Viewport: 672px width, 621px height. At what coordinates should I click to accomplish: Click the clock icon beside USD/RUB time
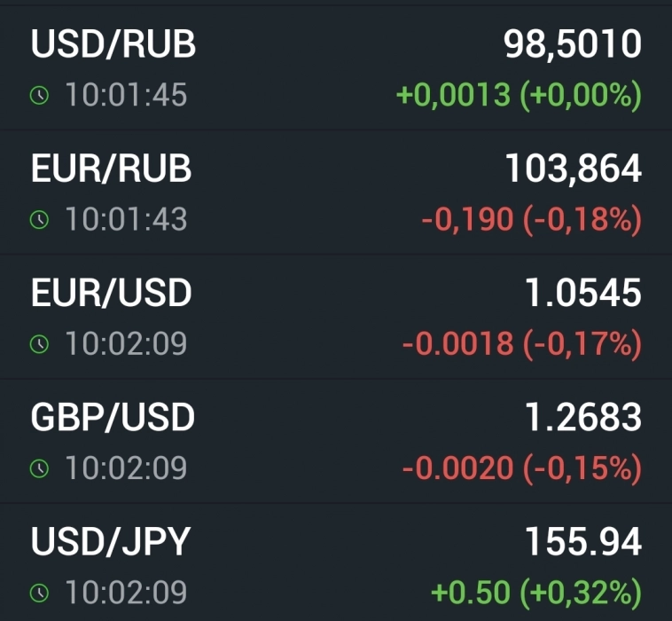point(39,96)
